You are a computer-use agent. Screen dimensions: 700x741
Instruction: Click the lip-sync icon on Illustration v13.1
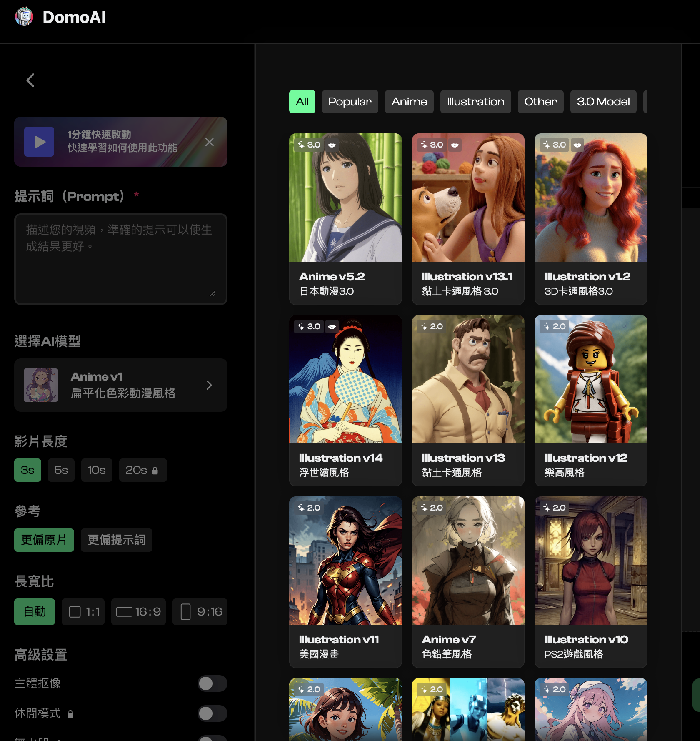(455, 145)
